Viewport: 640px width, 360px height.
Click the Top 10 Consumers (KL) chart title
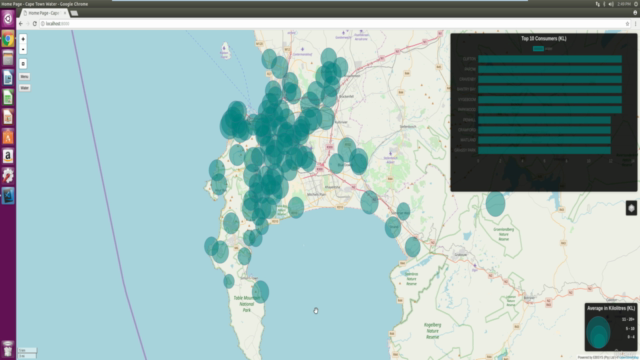(544, 38)
